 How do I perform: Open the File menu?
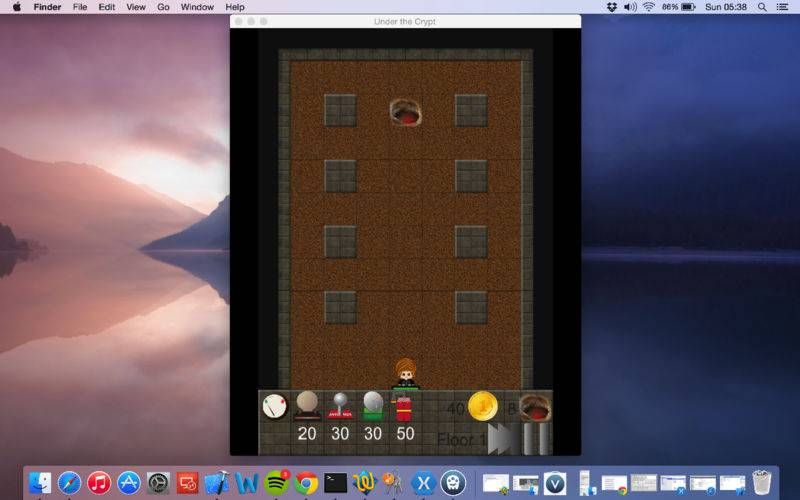tap(79, 7)
